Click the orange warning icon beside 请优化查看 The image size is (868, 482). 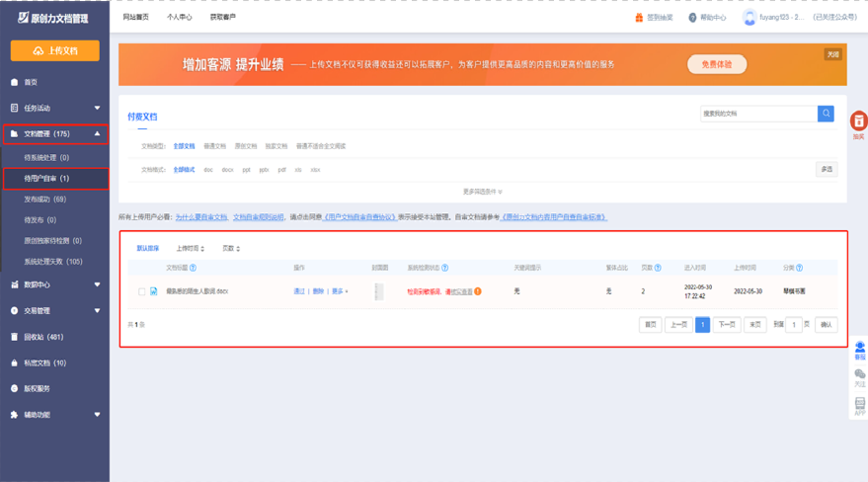click(478, 291)
